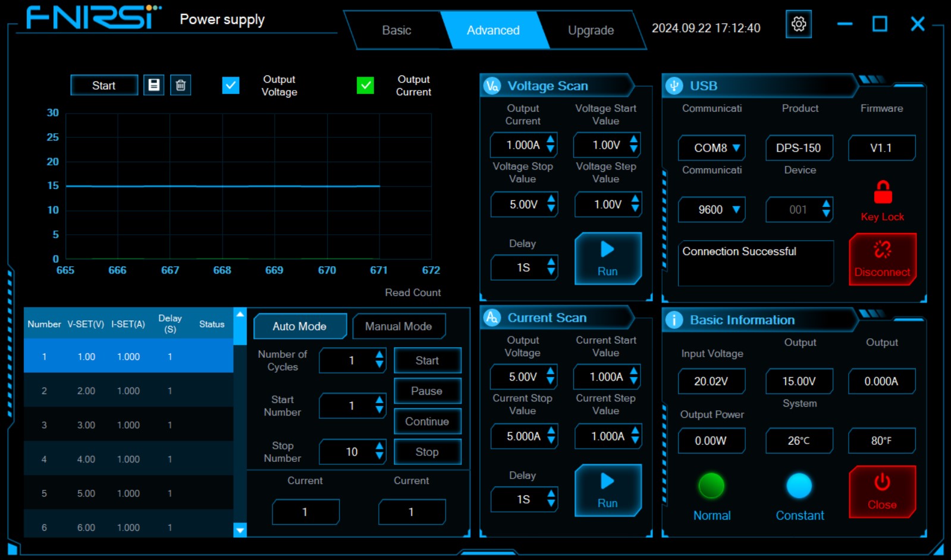Select table row with V-SET 5.00
Image resolution: width=951 pixels, height=560 pixels.
pyautogui.click(x=128, y=493)
